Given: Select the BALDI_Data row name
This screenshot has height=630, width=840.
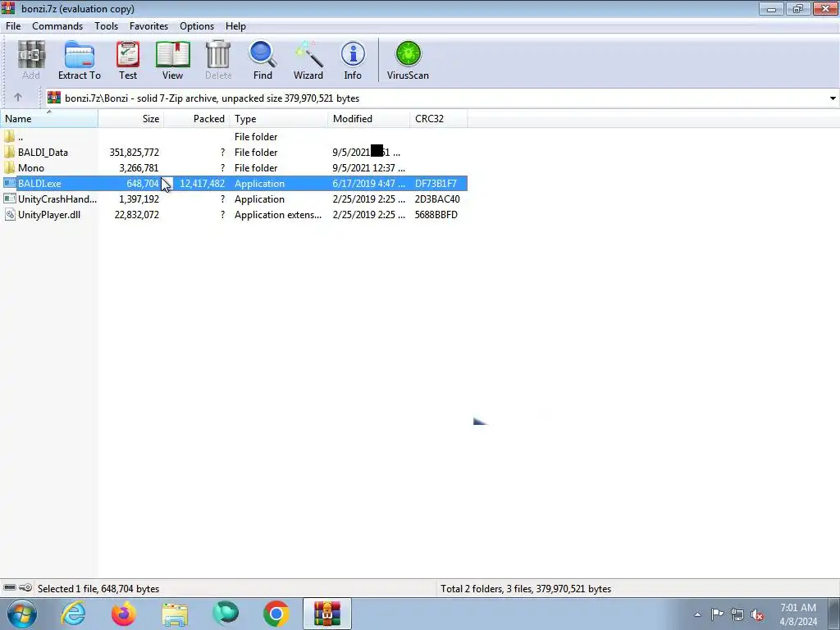Looking at the screenshot, I should point(43,152).
